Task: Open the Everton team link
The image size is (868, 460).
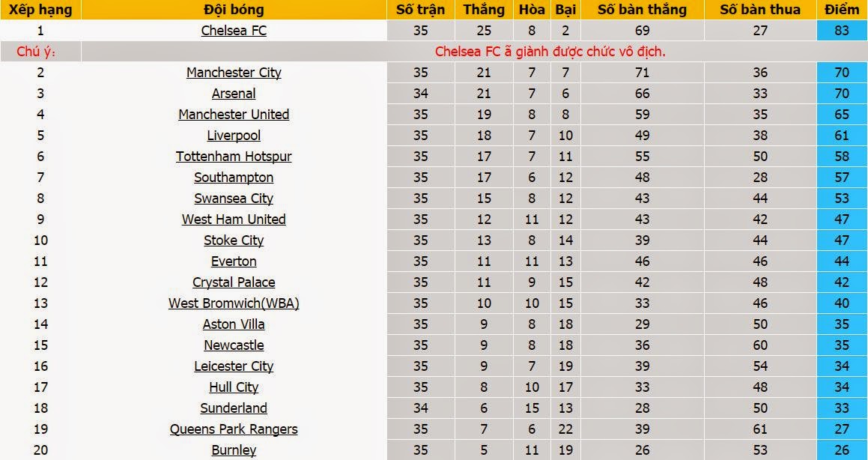Action: [x=234, y=261]
